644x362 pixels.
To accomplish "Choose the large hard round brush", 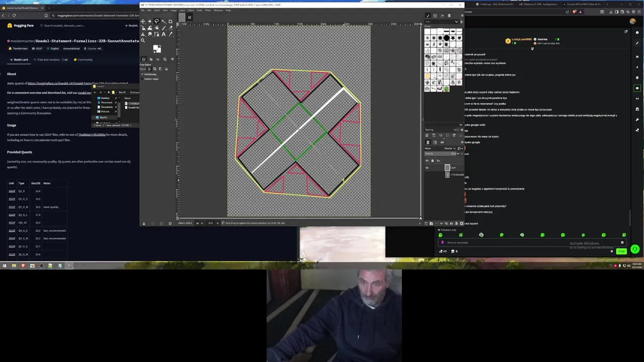I will (447, 38).
